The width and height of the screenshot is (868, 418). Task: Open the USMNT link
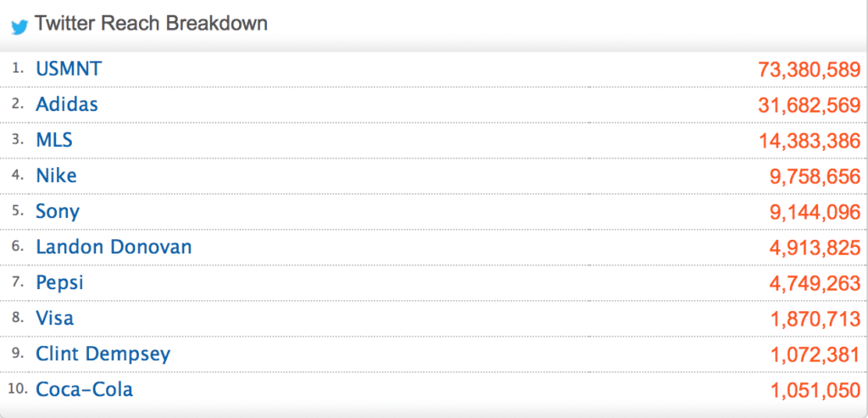click(x=70, y=69)
